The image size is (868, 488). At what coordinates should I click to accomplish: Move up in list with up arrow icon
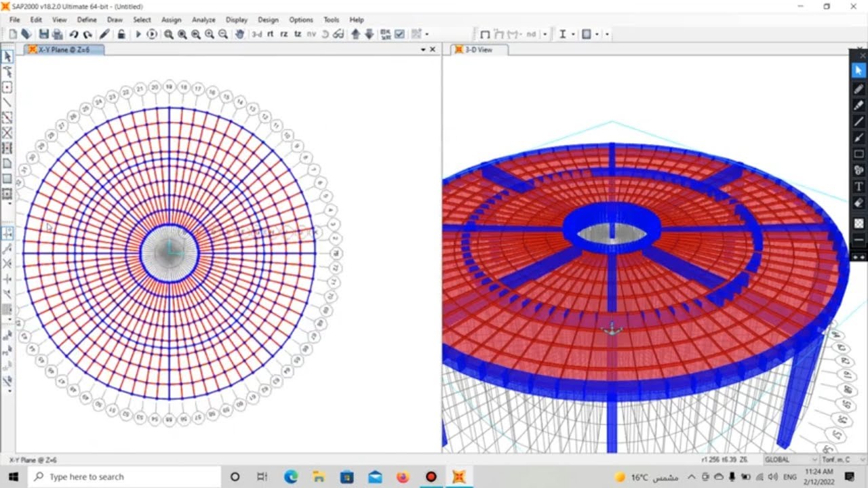pos(355,34)
